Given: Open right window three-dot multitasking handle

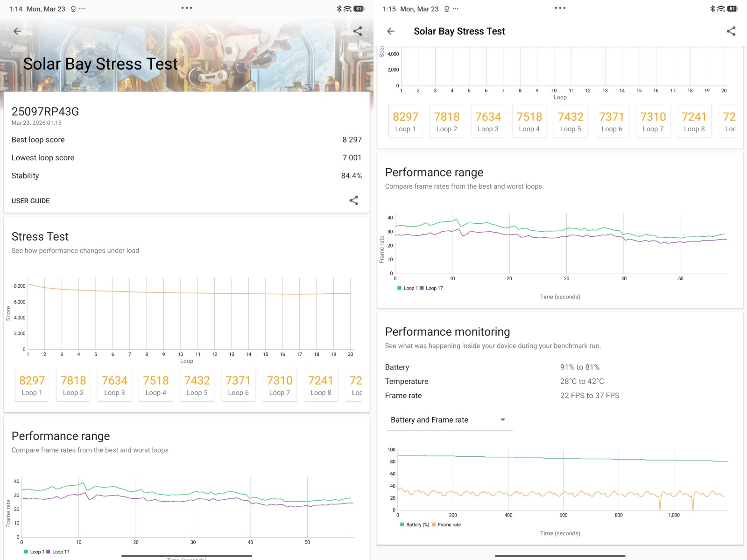Looking at the screenshot, I should 560,8.
